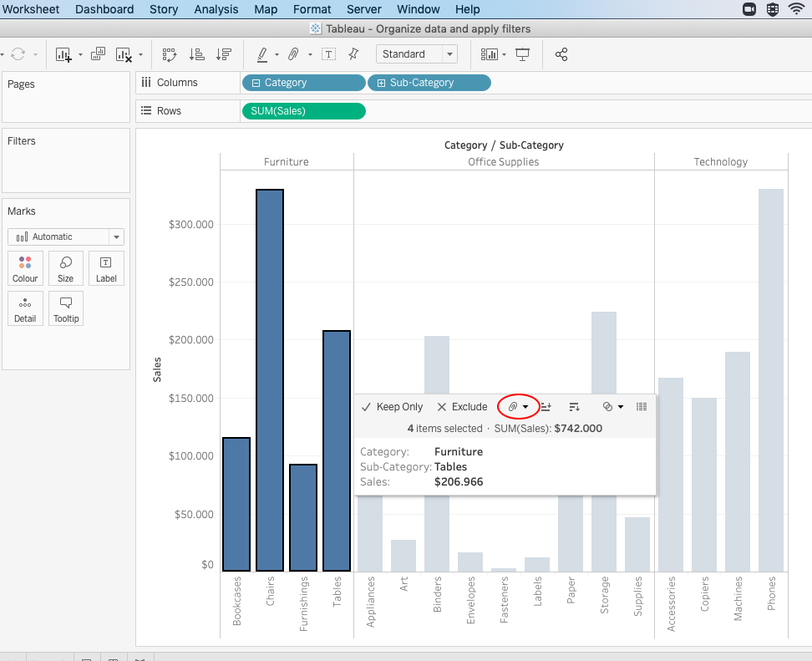Collapse the Category pill hierarchy

(256, 83)
